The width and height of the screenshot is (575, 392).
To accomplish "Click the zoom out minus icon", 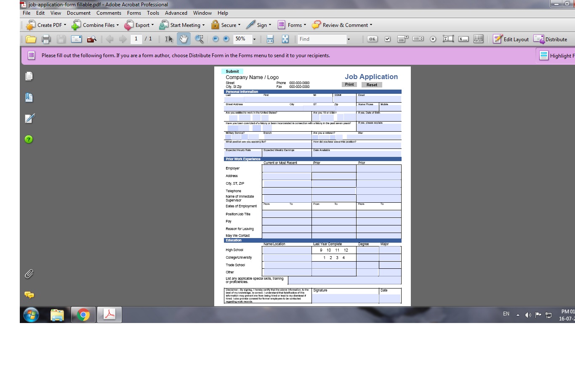I will point(216,39).
